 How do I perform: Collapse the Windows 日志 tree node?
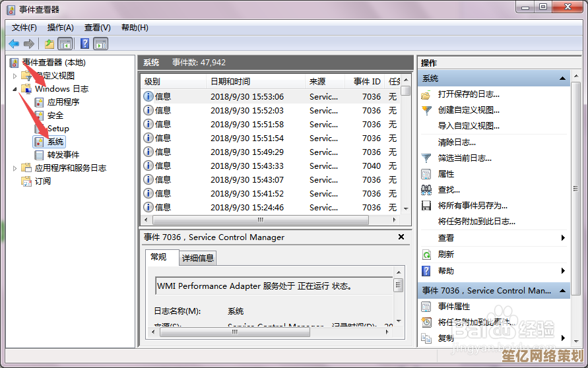click(15, 89)
